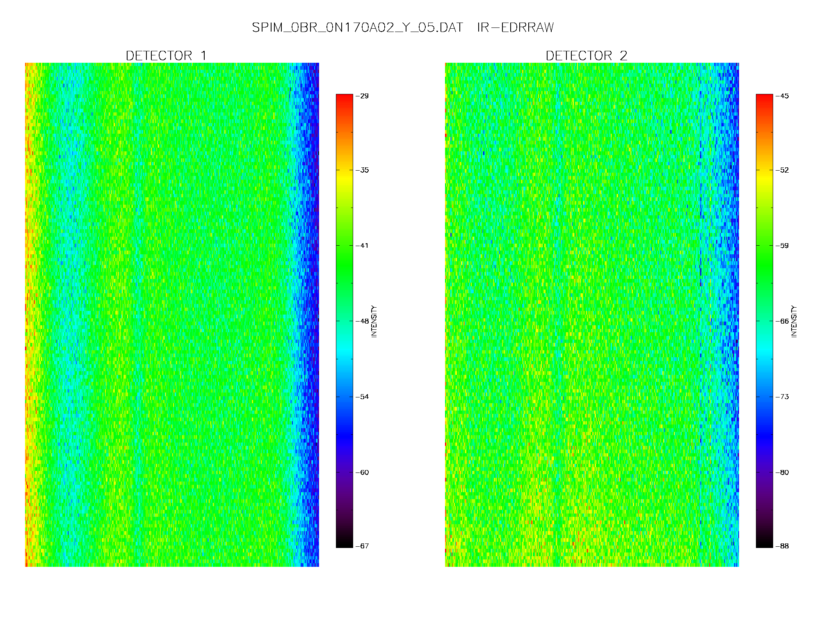This screenshot has width=840, height=630.
Task: Click the -59 tick label
Action: (x=782, y=246)
